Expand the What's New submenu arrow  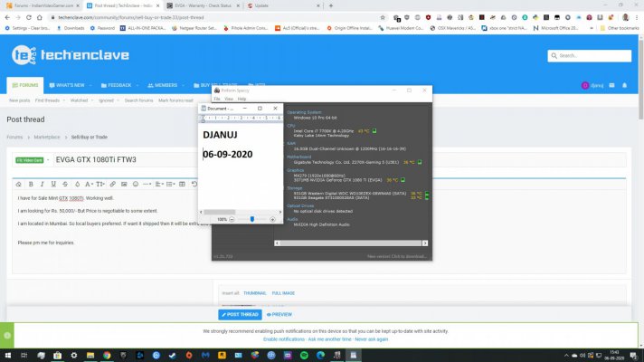click(90, 85)
